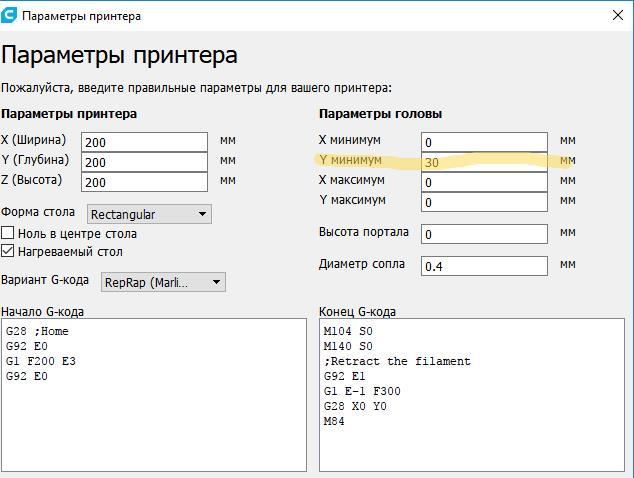Click the Высота портала label
This screenshot has width=634, height=478.
363,232
